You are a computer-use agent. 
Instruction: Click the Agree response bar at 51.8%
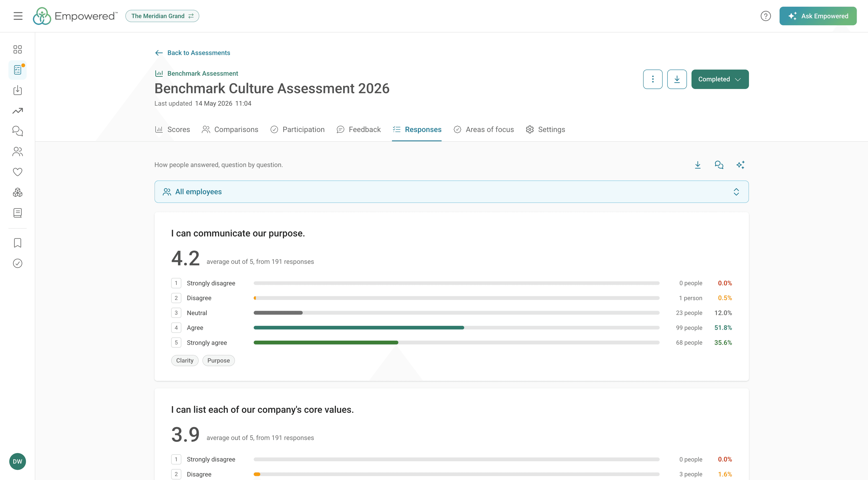pyautogui.click(x=457, y=328)
